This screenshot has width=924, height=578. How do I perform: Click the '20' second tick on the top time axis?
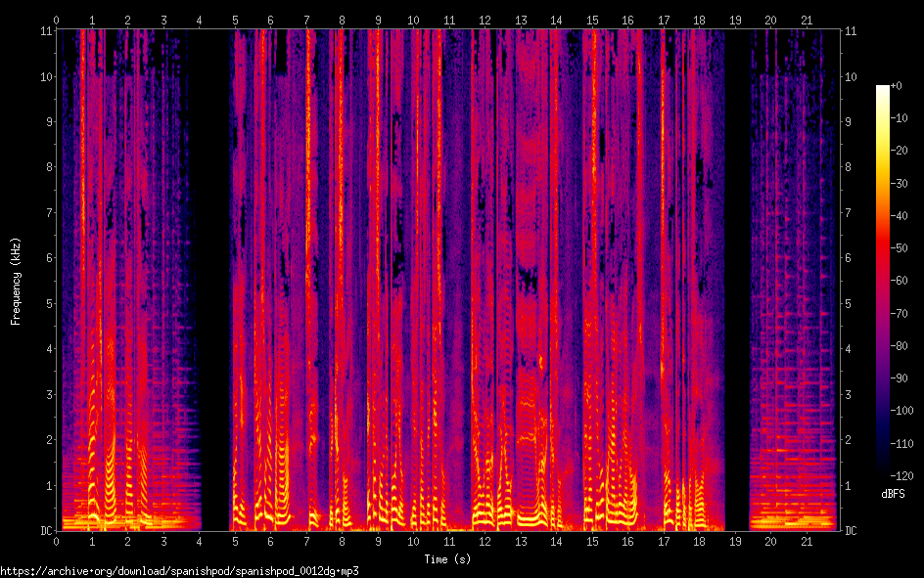[770, 20]
